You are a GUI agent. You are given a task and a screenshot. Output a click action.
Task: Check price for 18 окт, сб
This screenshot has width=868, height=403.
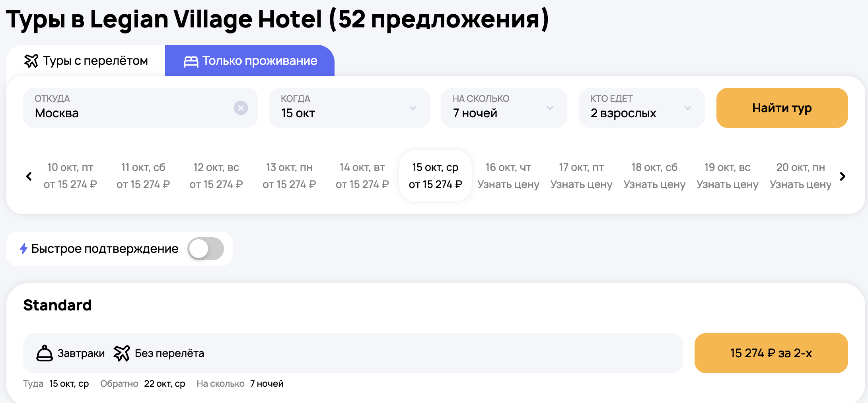click(654, 176)
